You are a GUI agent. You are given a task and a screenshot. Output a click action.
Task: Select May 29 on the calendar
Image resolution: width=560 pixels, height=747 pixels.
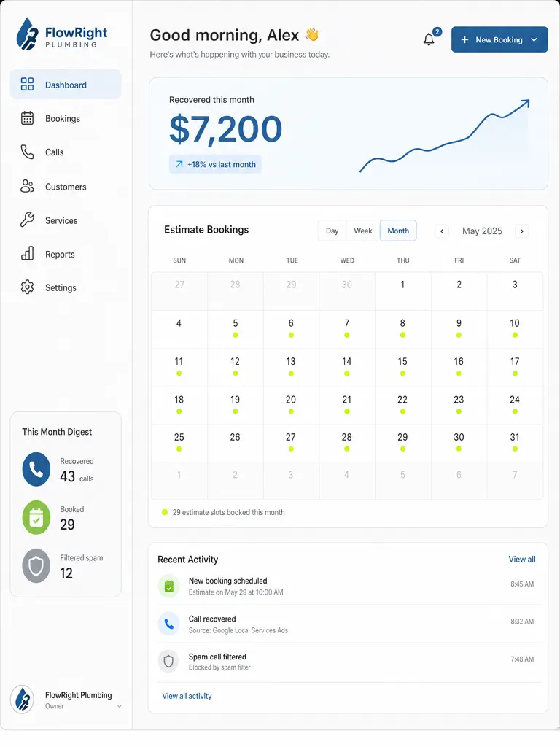402,443
